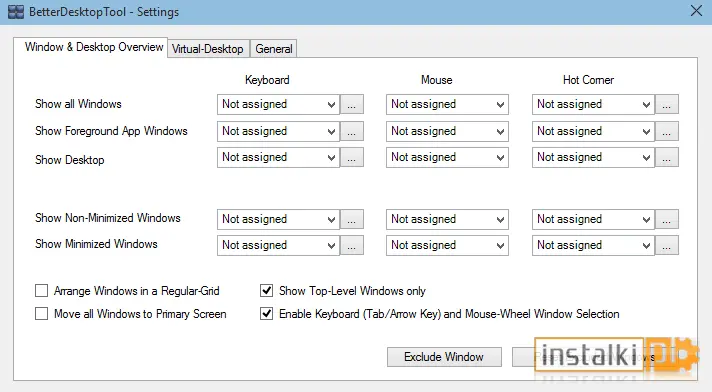Switch to the Virtual-Desktop tab
Viewport: 712px width, 392px height.
[x=208, y=49]
